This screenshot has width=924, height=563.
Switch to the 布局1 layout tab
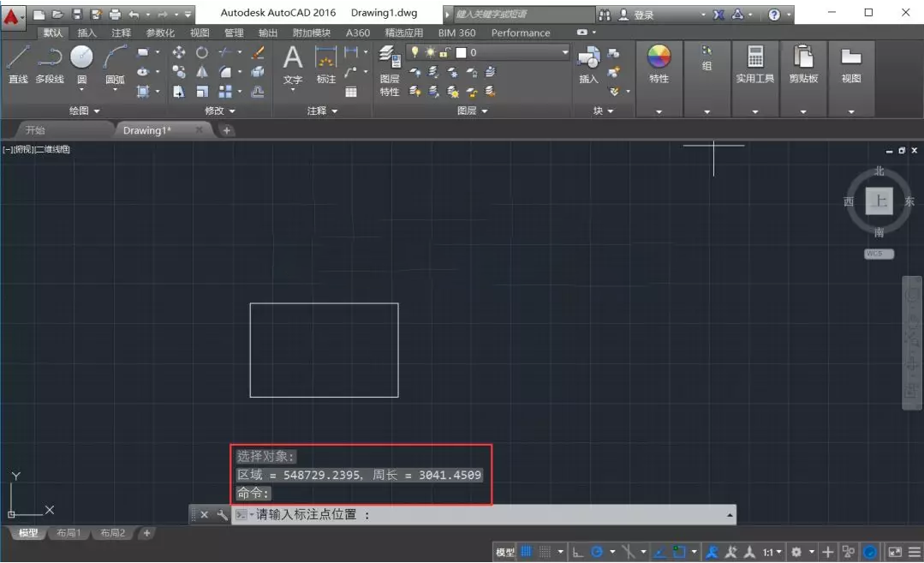[69, 533]
